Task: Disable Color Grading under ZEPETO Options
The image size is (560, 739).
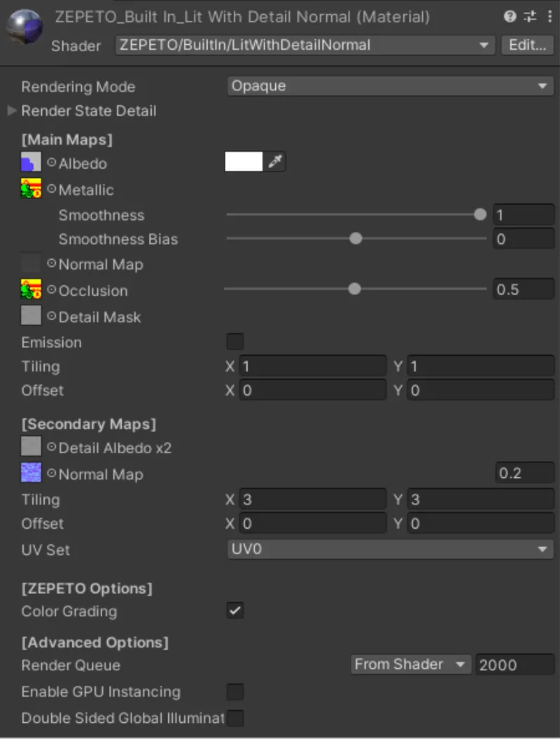Action: (x=235, y=611)
